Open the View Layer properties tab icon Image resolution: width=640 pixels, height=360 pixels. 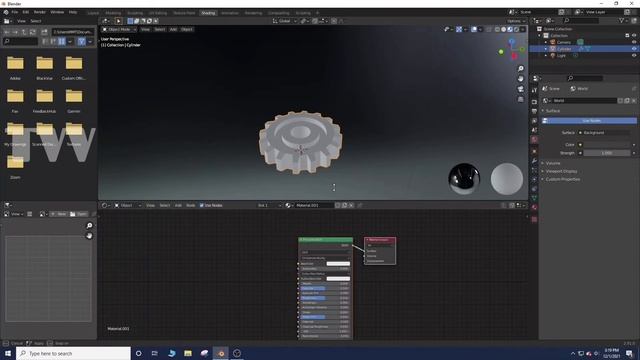pos(534,121)
